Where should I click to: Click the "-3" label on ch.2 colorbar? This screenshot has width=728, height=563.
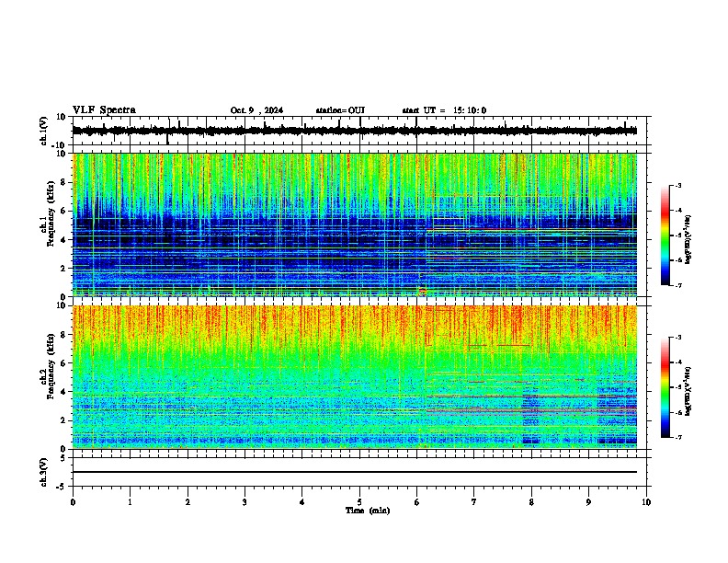tap(677, 338)
